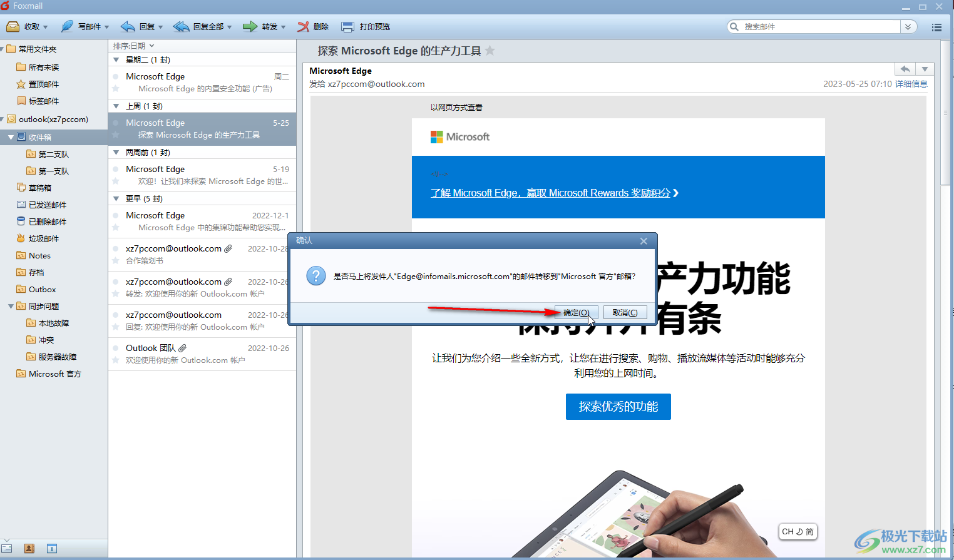Open the contacts icon in the bottom bar
Image resolution: width=954 pixels, height=560 pixels.
tap(29, 548)
